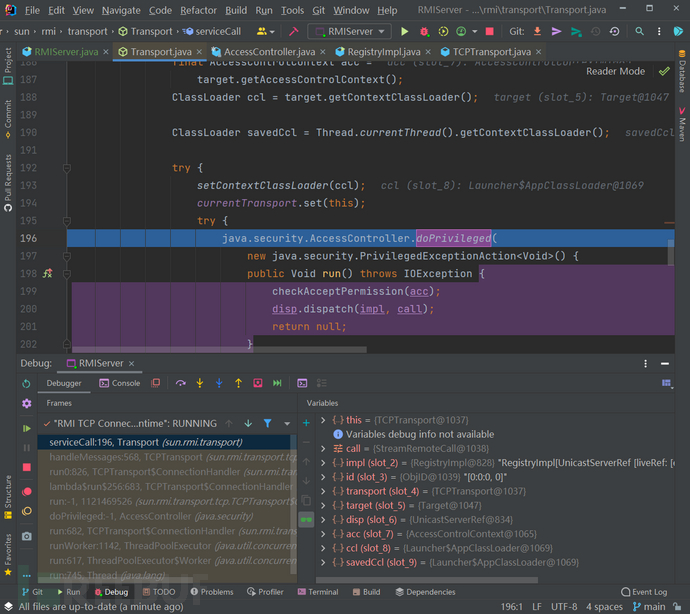Click editor vertical scrollbar thumb
Screen dimensions: 690x614
click(x=671, y=253)
